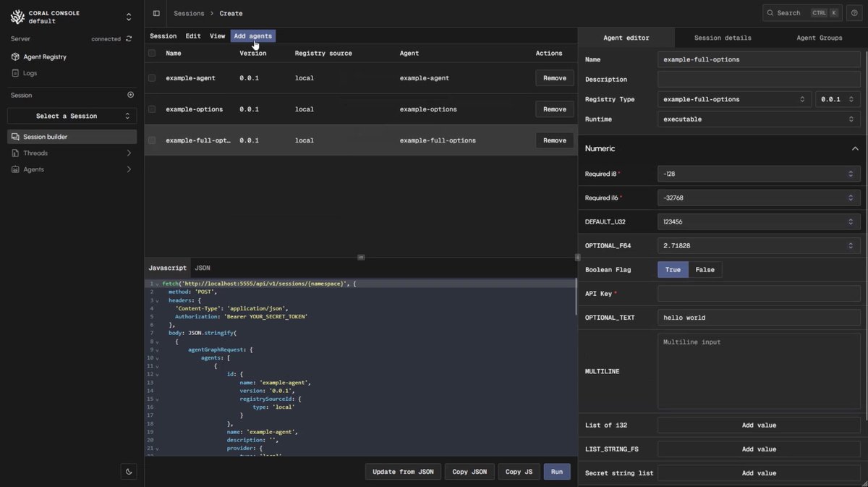This screenshot has height=487, width=868.
Task: Open the Add agents menu
Action: pyautogui.click(x=253, y=36)
